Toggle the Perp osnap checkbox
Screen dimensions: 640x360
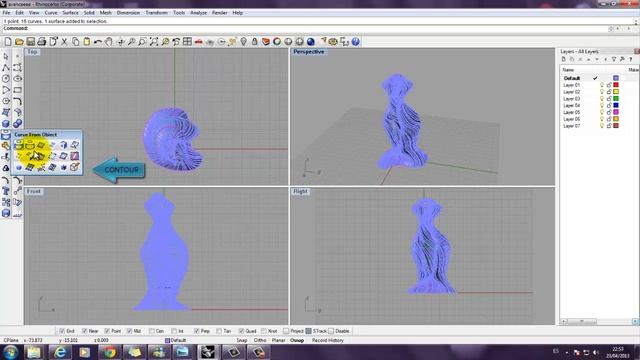196,331
